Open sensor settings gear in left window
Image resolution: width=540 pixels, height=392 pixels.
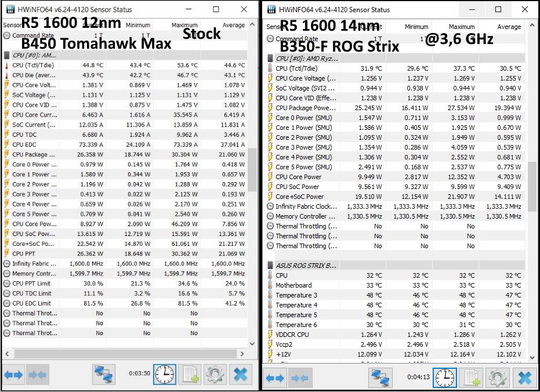[x=215, y=375]
